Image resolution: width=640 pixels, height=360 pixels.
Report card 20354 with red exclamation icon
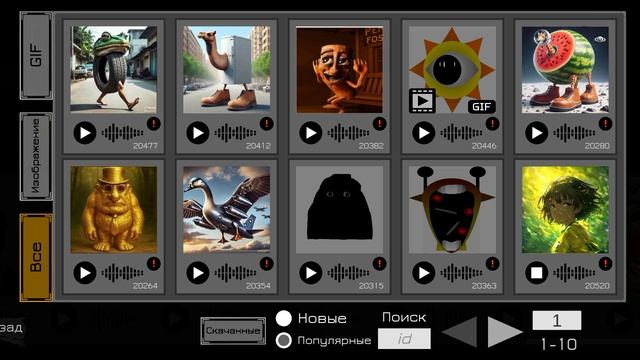[x=267, y=264]
